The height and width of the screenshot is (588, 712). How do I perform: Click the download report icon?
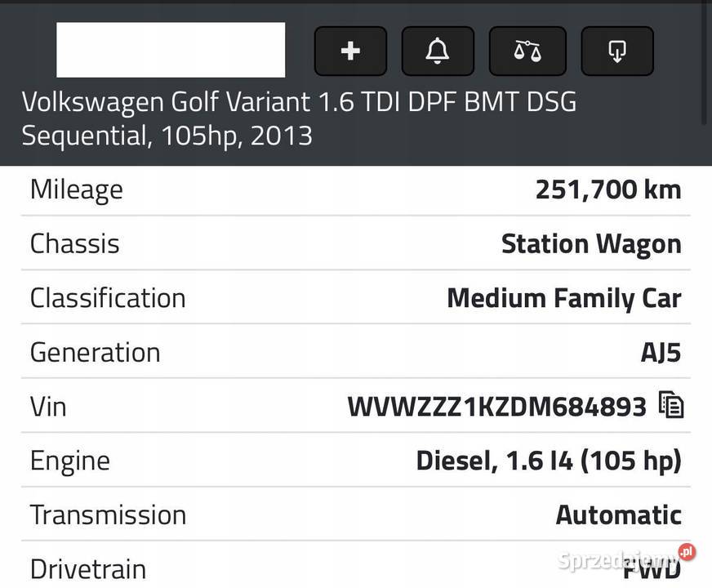[x=617, y=51]
